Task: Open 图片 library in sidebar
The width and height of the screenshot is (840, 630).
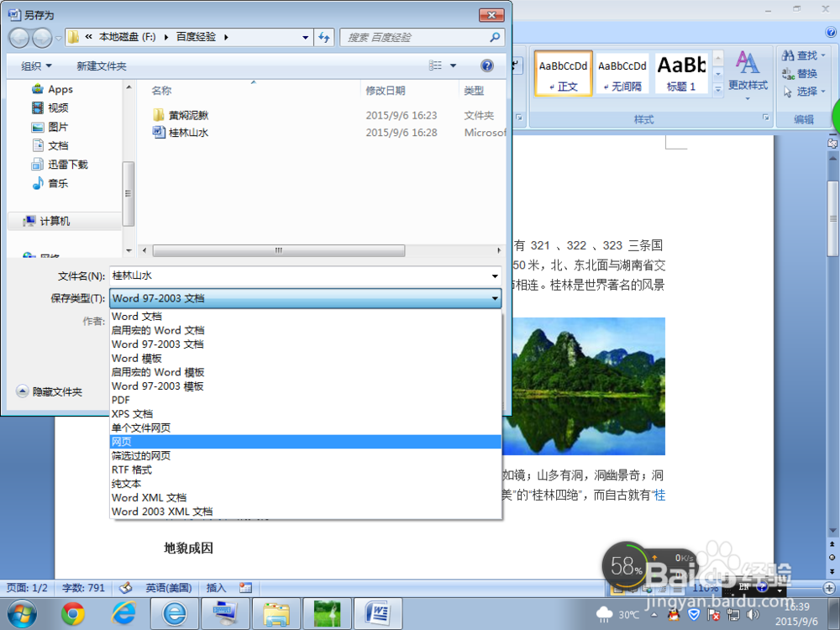Action: [x=50, y=127]
